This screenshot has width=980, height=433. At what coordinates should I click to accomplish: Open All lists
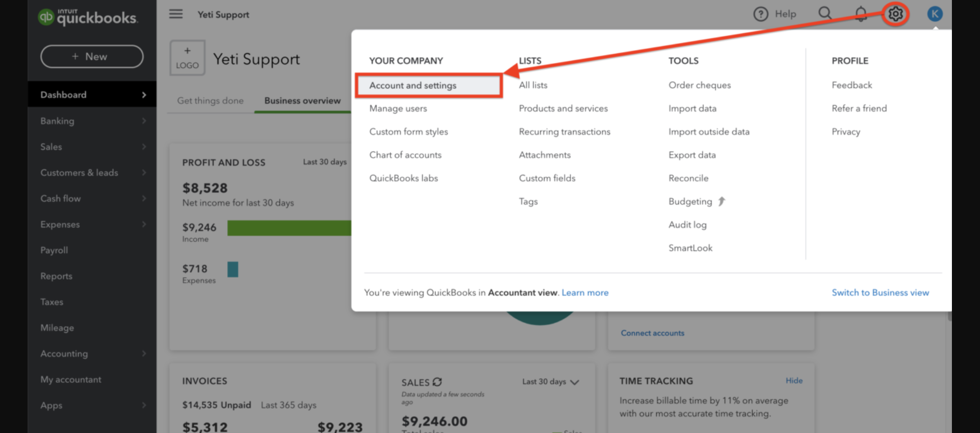pos(533,85)
